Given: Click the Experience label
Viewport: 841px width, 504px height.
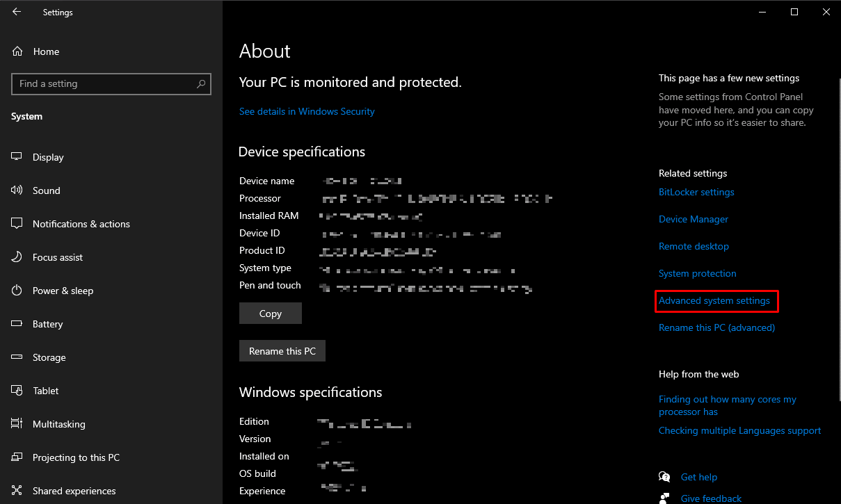Looking at the screenshot, I should (x=262, y=491).
